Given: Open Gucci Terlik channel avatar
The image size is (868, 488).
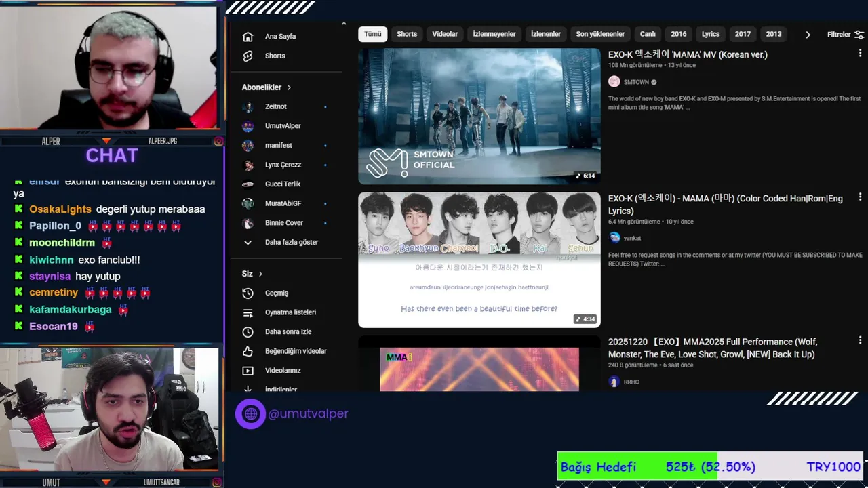Looking at the screenshot, I should tap(248, 184).
